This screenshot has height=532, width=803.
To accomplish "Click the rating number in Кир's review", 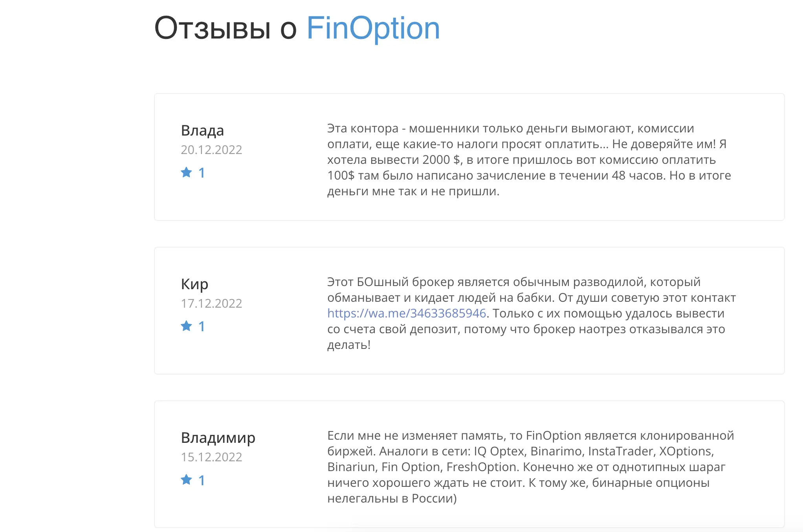I will point(202,327).
